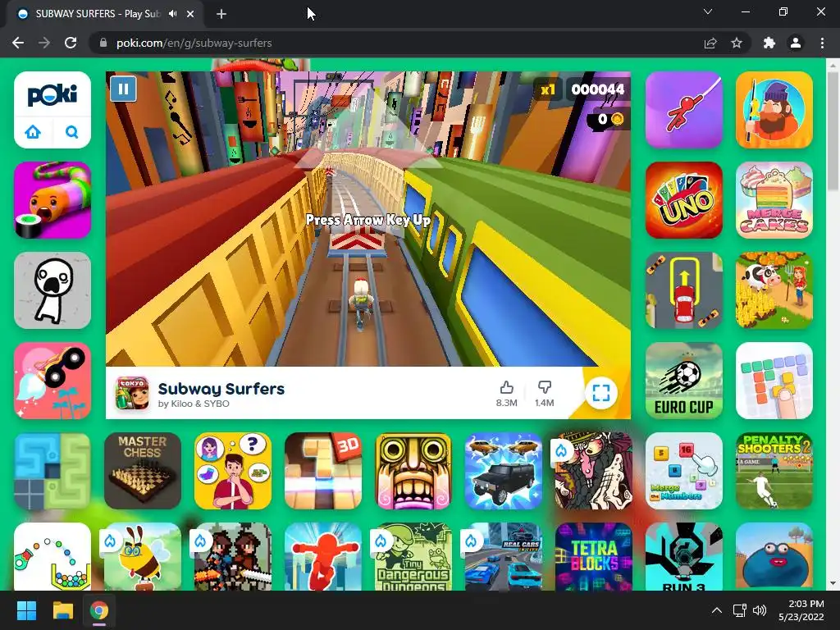Open the Real Cars in City game
The height and width of the screenshot is (630, 840).
tap(504, 557)
